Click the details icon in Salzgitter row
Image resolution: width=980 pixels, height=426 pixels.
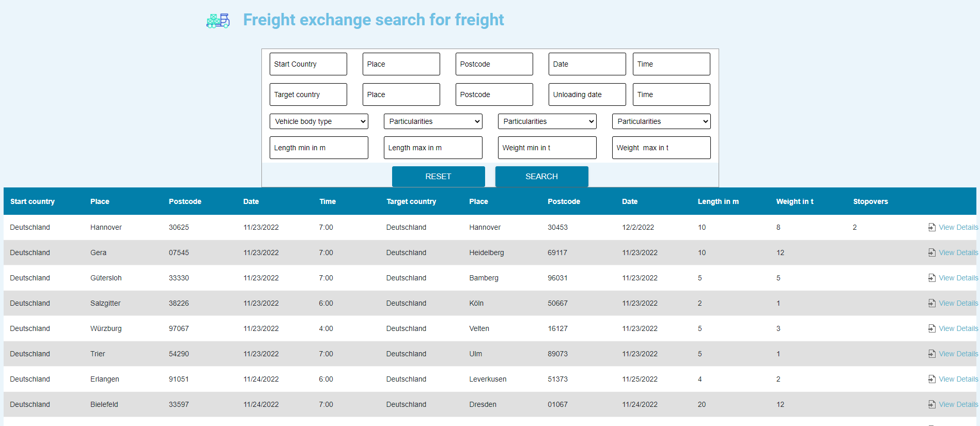(x=932, y=303)
